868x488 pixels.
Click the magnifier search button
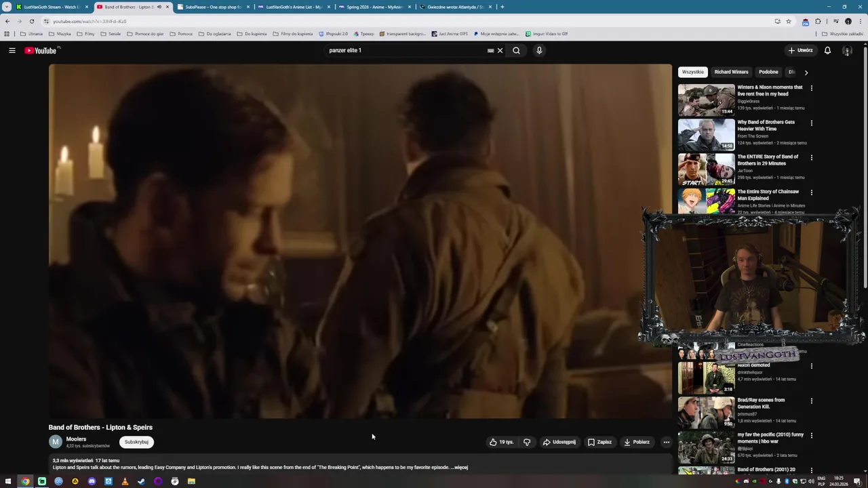tap(517, 50)
